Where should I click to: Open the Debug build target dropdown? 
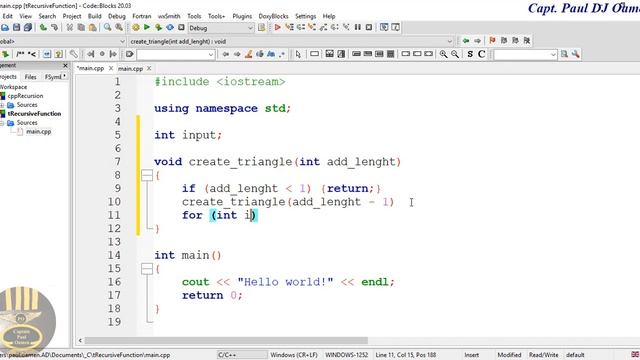221,28
